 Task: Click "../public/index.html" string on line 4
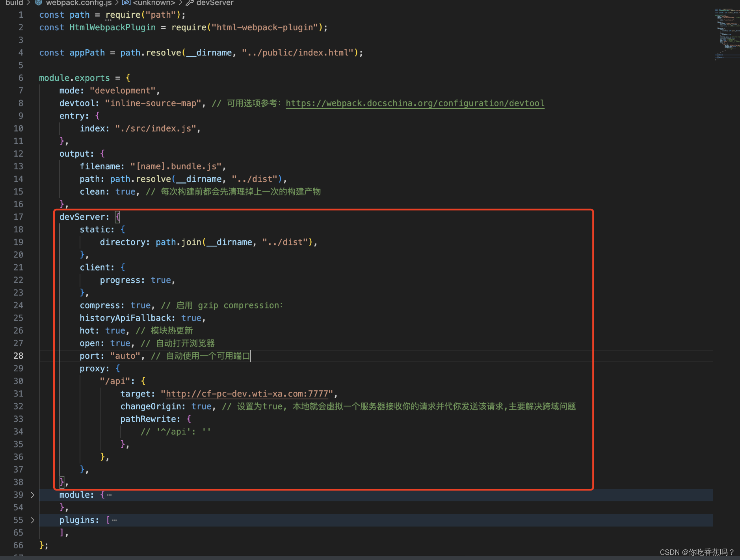[297, 53]
